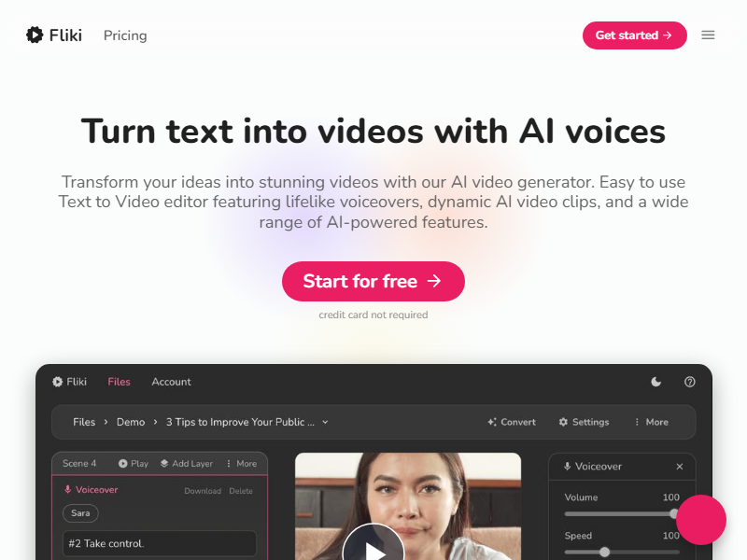
Task: Open the file toolbar More menu
Action: click(652, 422)
